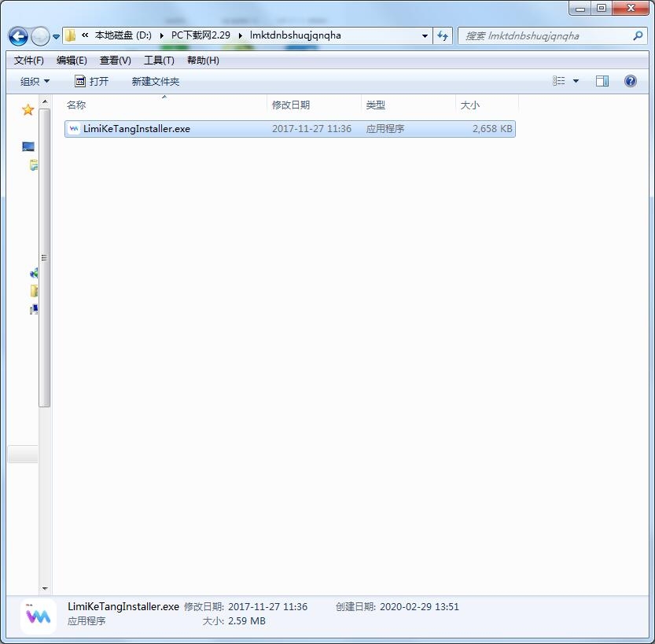Expand arrow after 本地磁盘 (D:)

(x=162, y=36)
